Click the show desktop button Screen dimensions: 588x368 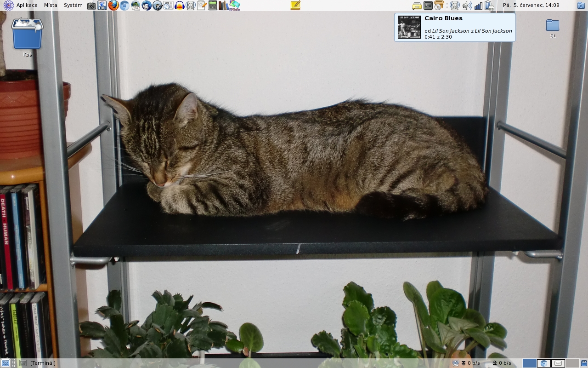[x=5, y=363]
